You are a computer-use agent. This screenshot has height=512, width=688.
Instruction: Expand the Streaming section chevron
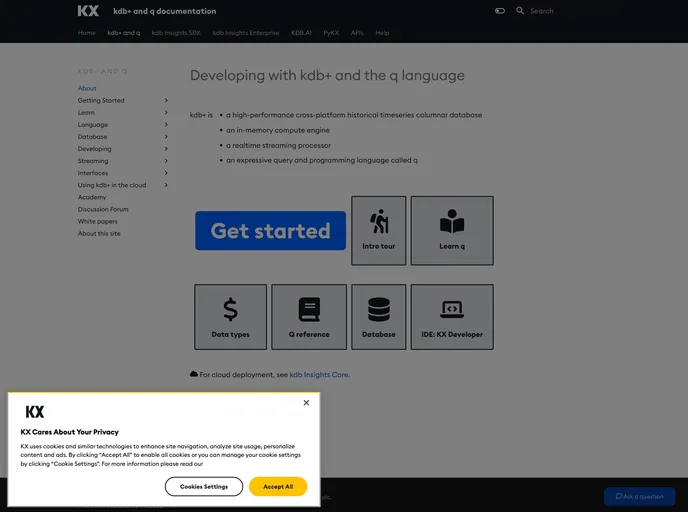(166, 161)
